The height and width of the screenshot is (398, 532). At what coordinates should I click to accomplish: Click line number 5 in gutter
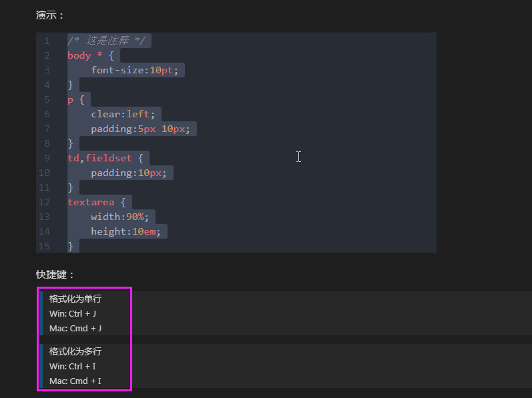(47, 99)
